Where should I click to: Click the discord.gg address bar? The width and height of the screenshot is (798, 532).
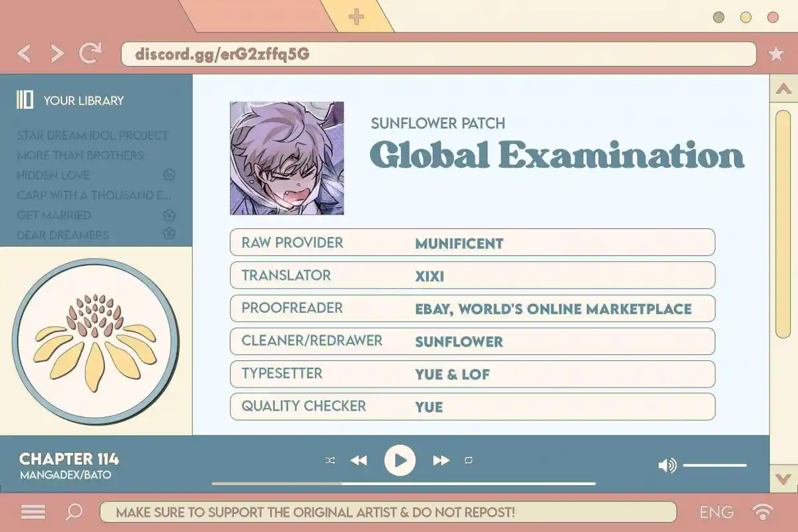[439, 54]
